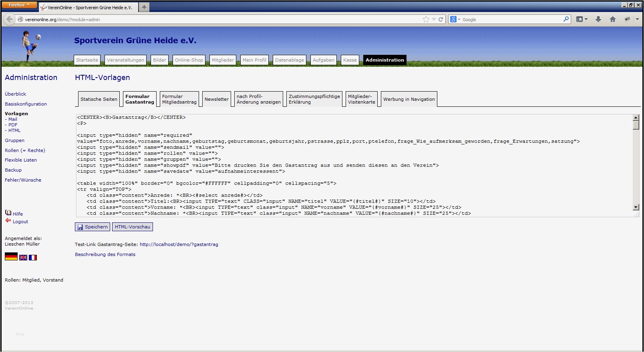Open Basiskonfiguration in sidebar

[x=26, y=104]
